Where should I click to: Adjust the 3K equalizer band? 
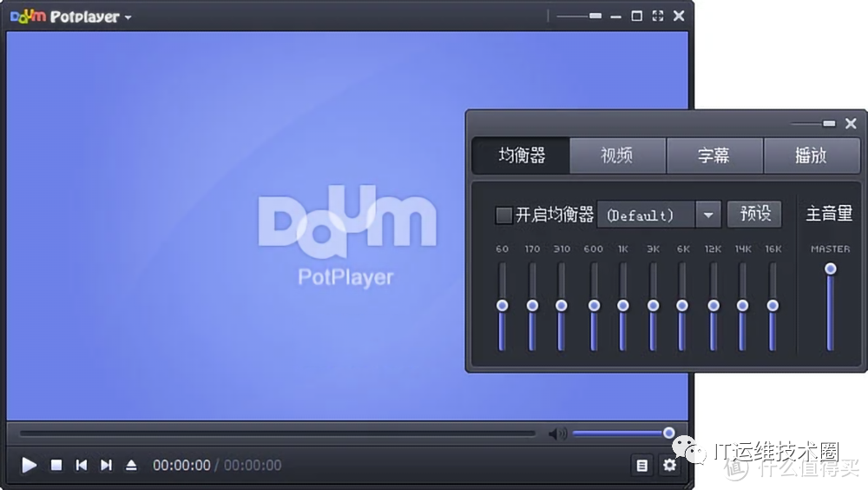654,306
